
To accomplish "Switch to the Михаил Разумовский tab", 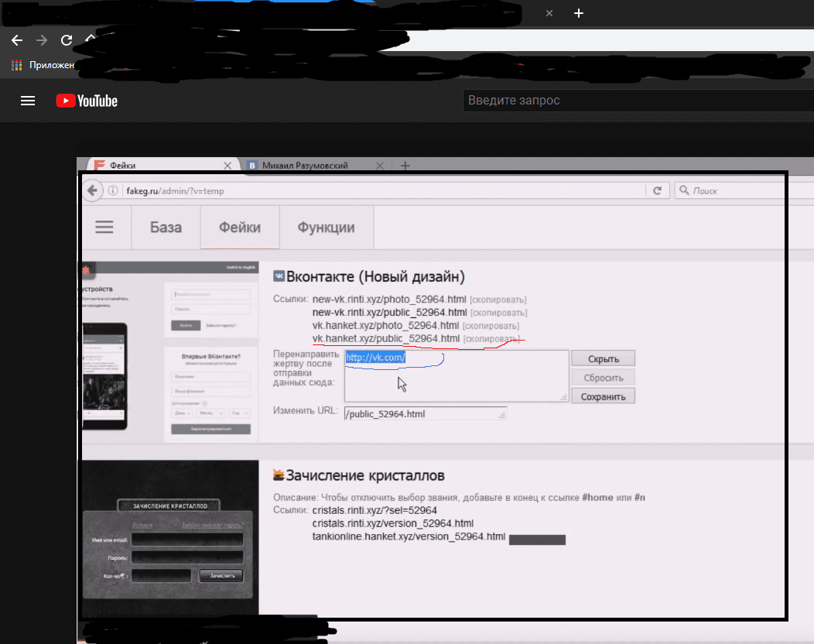I will [x=305, y=166].
